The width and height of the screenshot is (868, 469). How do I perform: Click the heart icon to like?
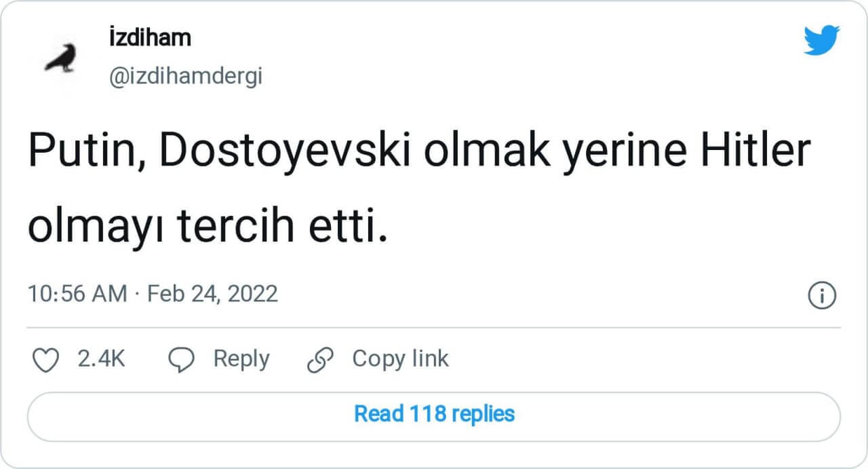46,360
